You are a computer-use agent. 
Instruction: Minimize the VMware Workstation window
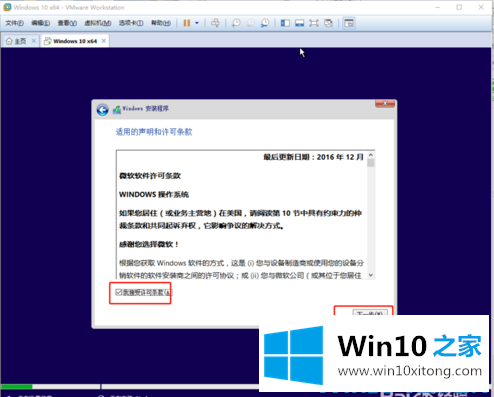(x=438, y=7)
